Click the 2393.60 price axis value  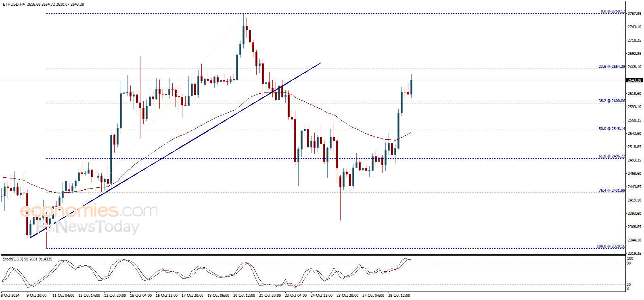pyautogui.click(x=634, y=214)
